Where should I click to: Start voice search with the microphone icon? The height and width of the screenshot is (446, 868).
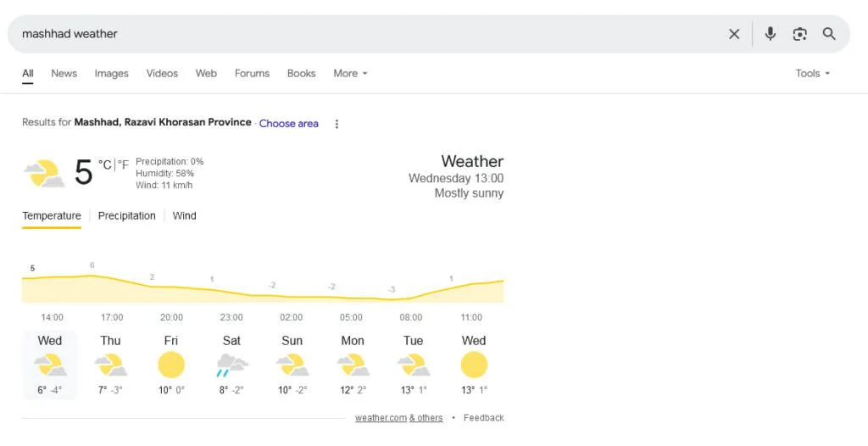click(770, 34)
